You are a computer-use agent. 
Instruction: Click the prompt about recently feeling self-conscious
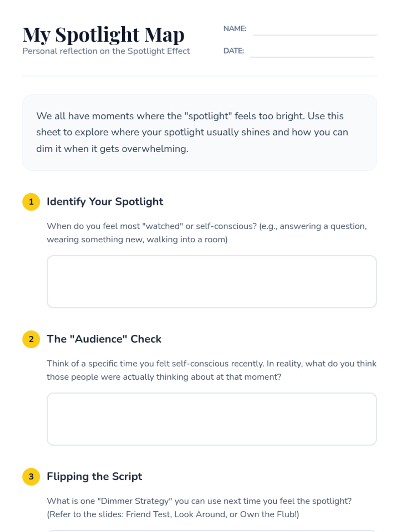pos(211,370)
